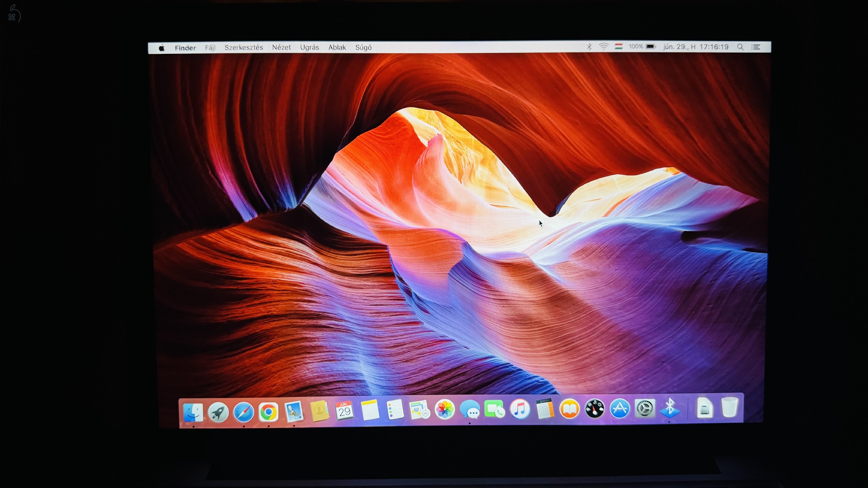This screenshot has height=488, width=868.
Task: Open the black gauge Dashboard icon in Dock
Action: point(594,408)
